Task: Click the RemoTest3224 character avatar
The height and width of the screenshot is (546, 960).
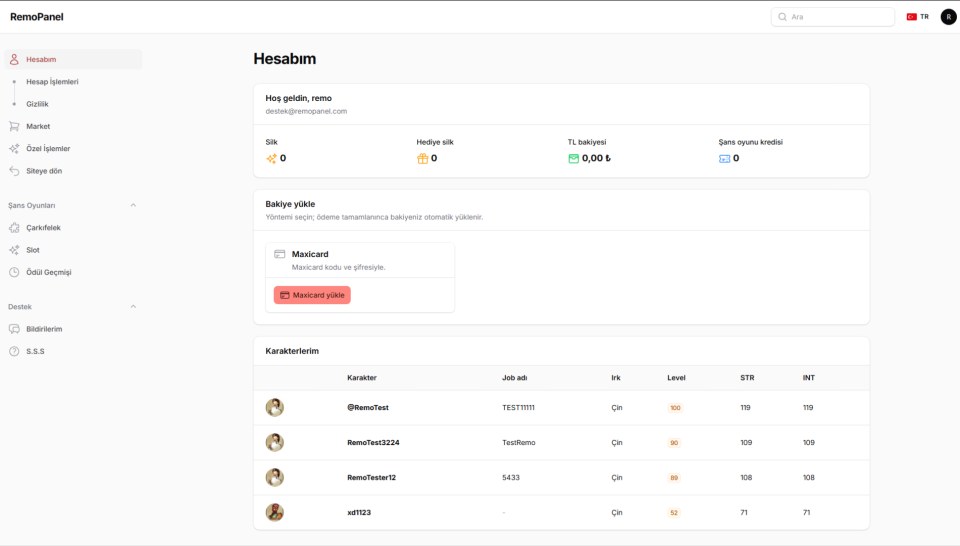Action: [x=274, y=443]
